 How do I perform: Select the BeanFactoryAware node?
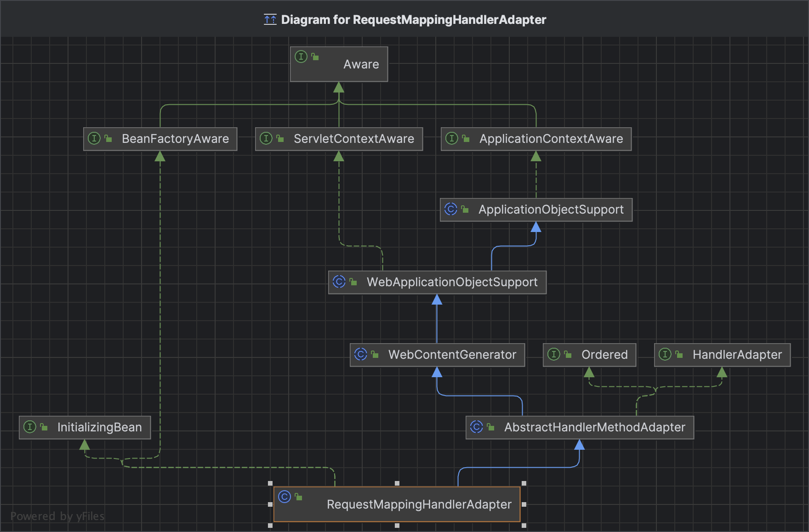(175, 139)
